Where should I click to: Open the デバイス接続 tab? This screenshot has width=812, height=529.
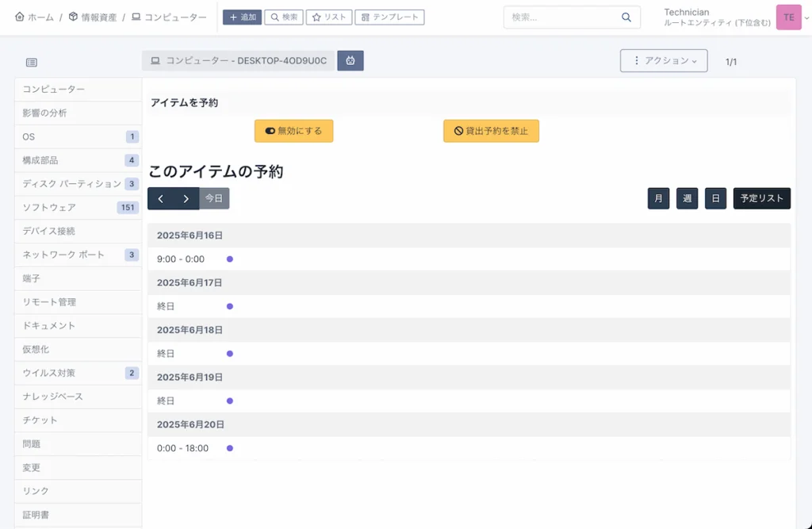79,231
